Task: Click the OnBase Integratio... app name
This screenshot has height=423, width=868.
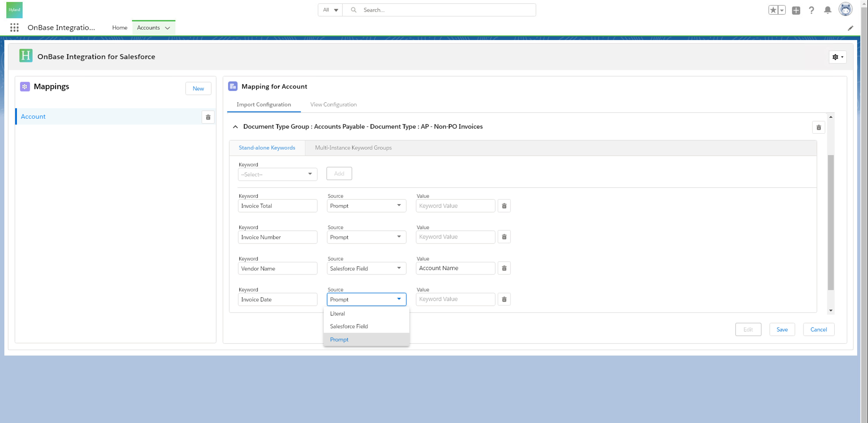Action: [61, 28]
